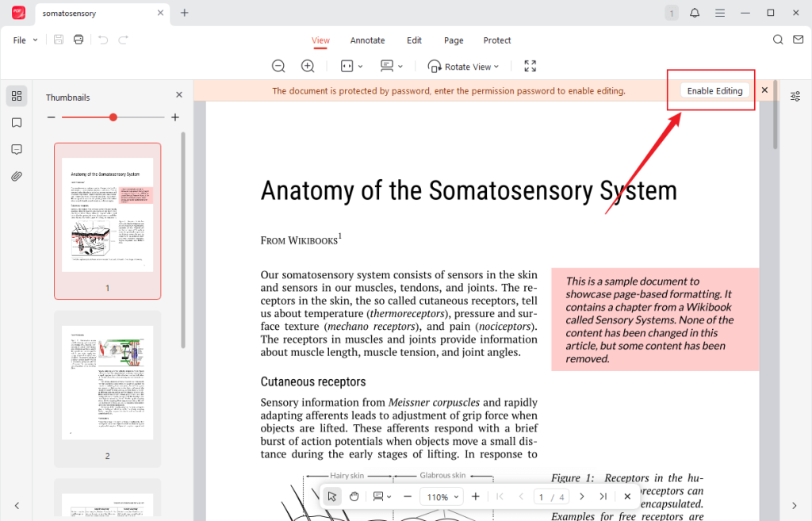Open search with magnifier icon
Image resolution: width=812 pixels, height=521 pixels.
coord(778,40)
